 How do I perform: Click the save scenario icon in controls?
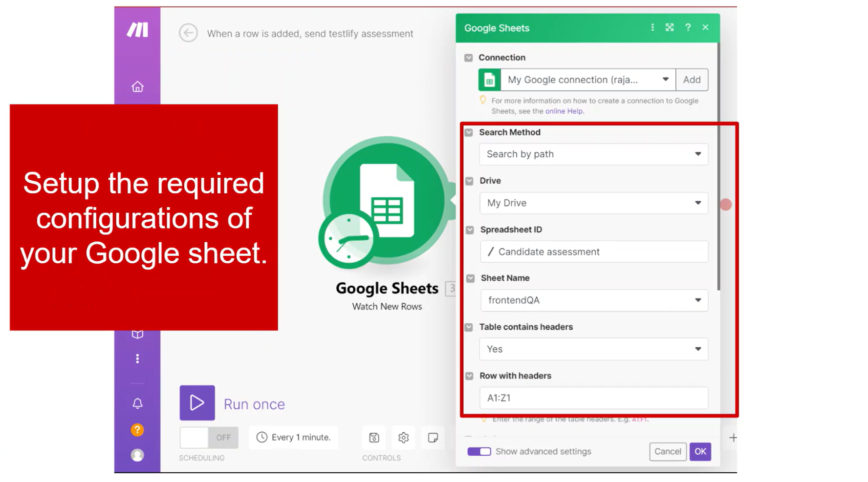[x=374, y=438]
